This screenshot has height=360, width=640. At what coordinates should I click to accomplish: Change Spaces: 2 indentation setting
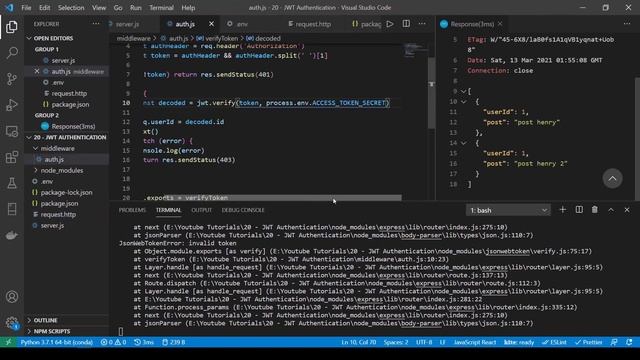point(396,342)
